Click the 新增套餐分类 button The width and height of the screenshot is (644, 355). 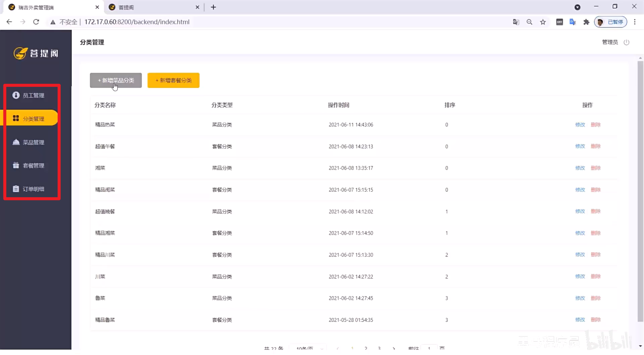pos(173,81)
